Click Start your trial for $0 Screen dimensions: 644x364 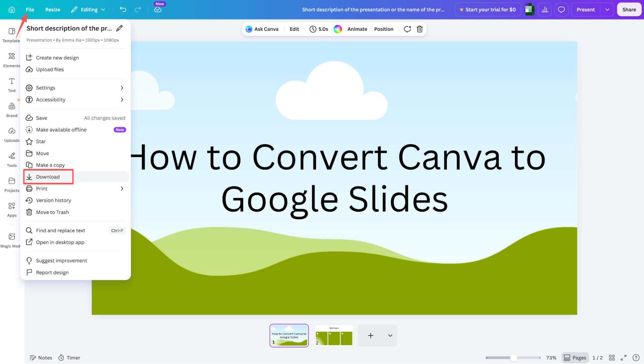488,10
